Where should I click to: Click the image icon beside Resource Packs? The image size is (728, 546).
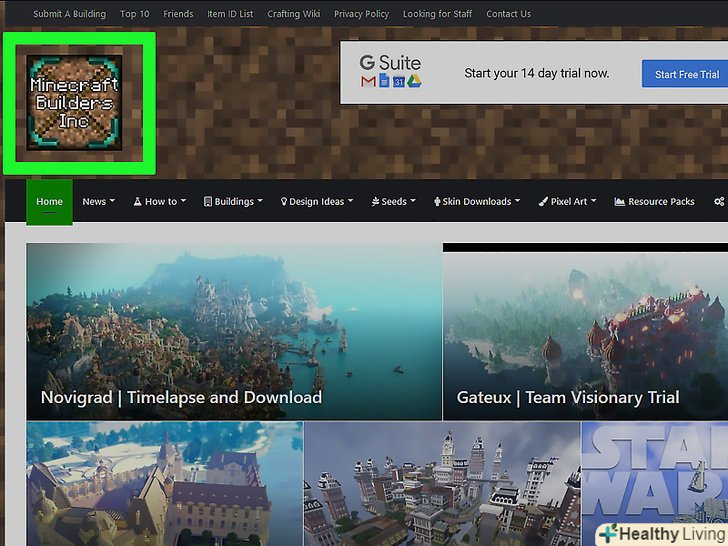click(619, 202)
